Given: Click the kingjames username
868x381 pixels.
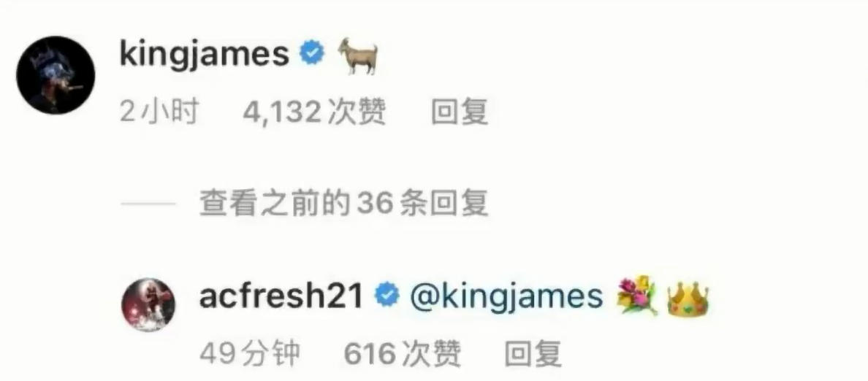Looking at the screenshot, I should pyautogui.click(x=205, y=55).
